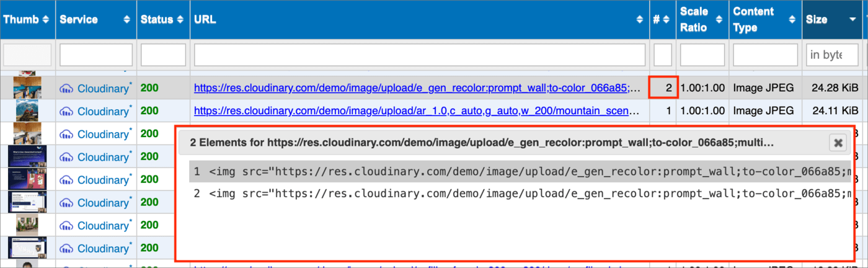868x268 pixels.
Task: Focus the Scale Ratio filter box
Action: pyautogui.click(x=702, y=55)
